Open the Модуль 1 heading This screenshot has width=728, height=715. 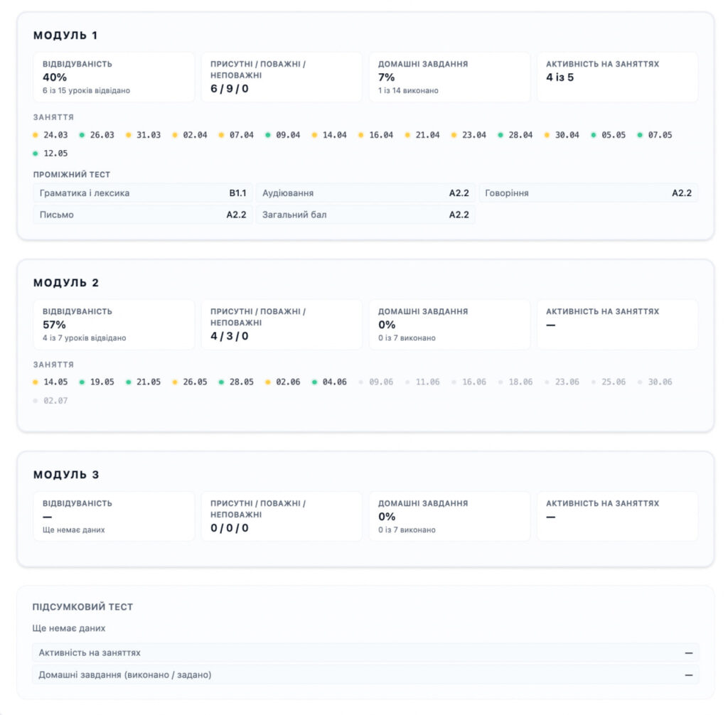pyautogui.click(x=65, y=36)
